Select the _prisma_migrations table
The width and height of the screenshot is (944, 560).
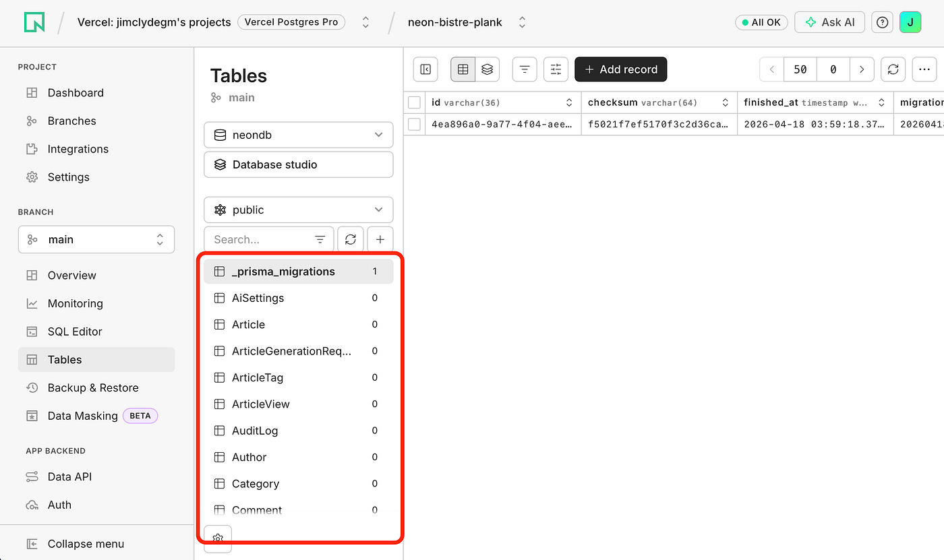point(298,272)
